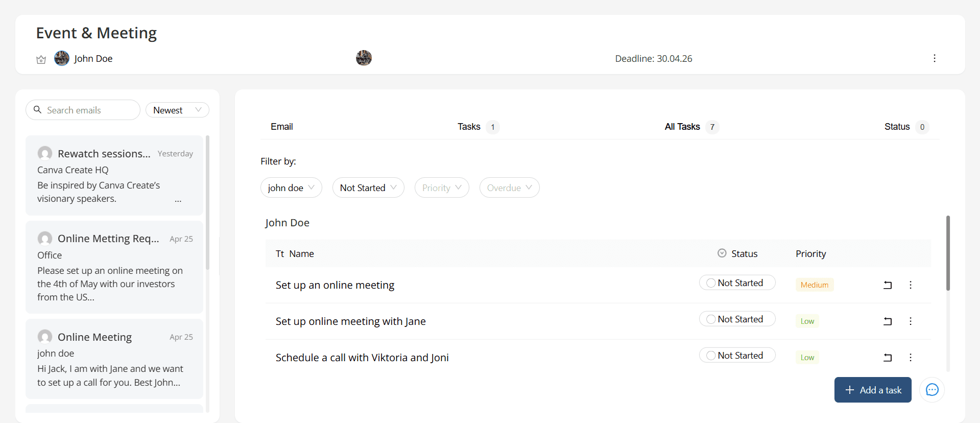Open three-dot menu for meeting with Jane task
The width and height of the screenshot is (980, 423).
910,321
